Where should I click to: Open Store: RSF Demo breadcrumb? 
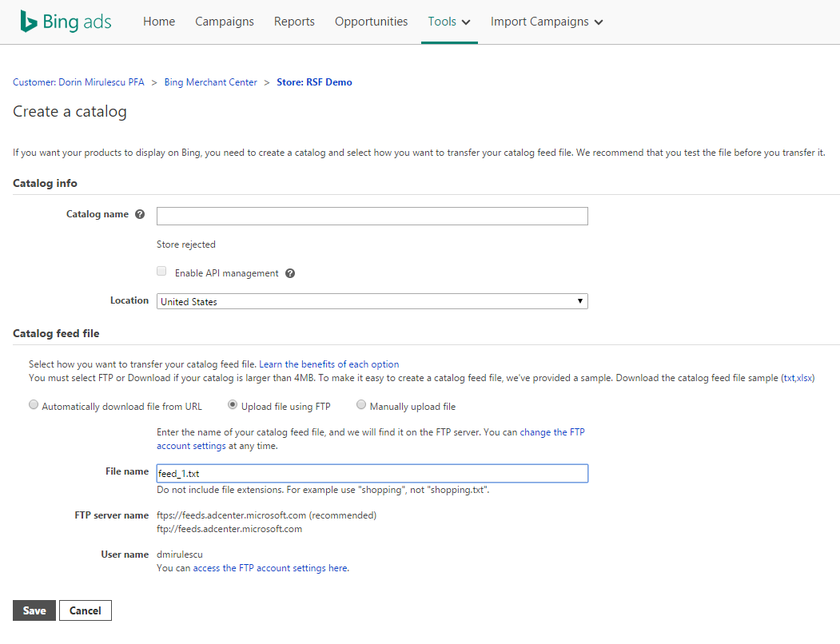pyautogui.click(x=314, y=82)
